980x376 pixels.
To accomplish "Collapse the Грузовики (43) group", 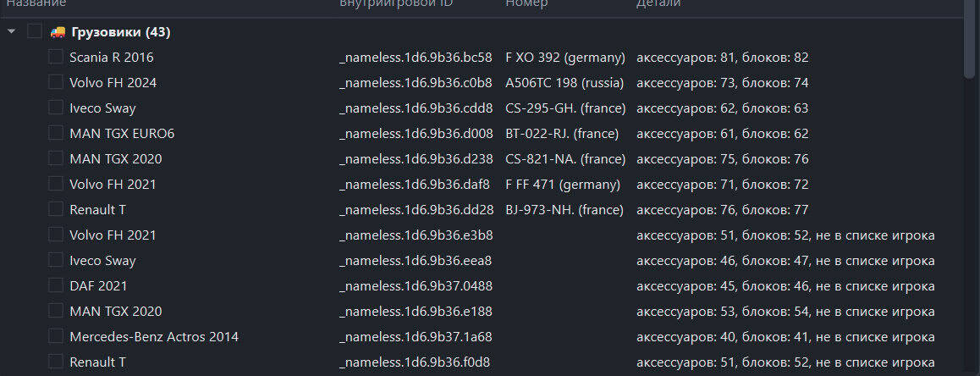I will 11,32.
